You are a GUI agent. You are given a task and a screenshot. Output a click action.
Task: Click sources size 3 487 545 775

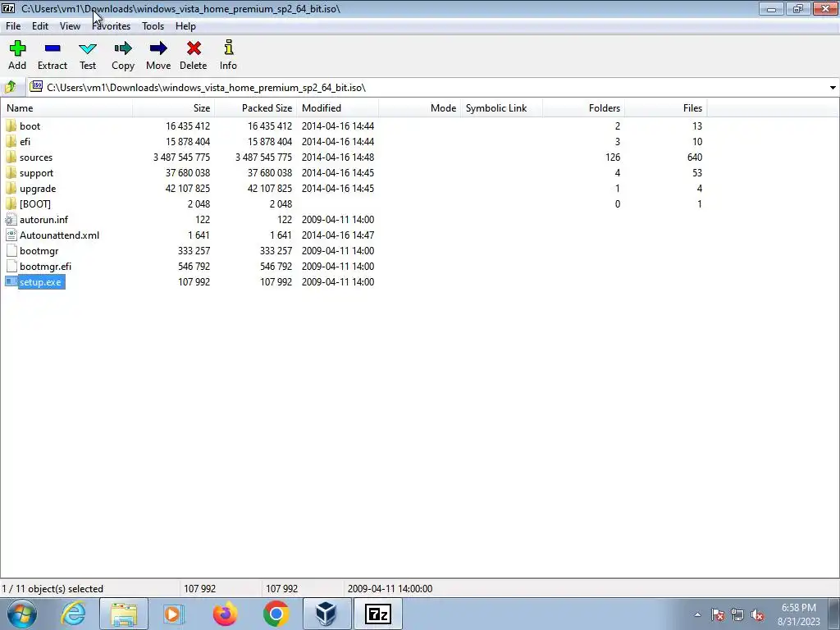(181, 157)
